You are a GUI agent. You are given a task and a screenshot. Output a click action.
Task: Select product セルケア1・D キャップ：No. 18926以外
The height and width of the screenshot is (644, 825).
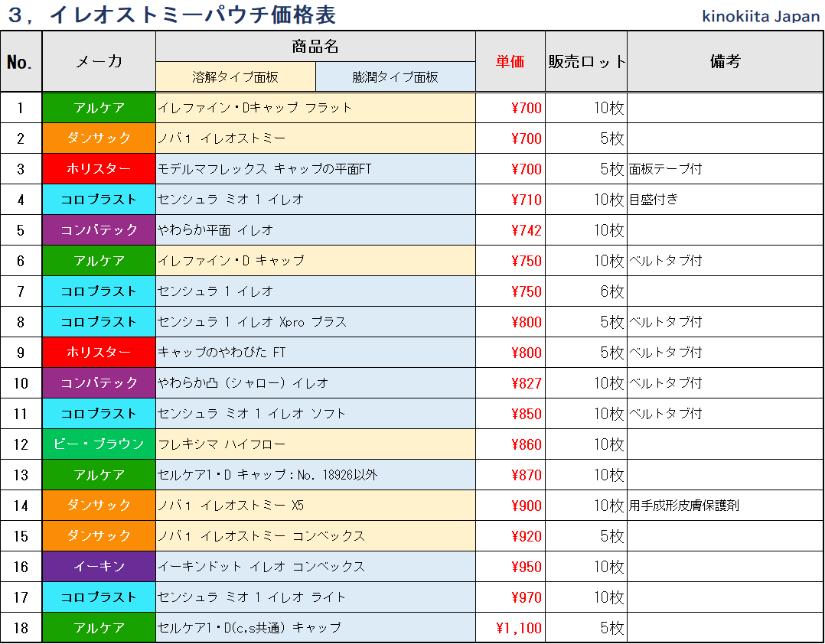[315, 474]
